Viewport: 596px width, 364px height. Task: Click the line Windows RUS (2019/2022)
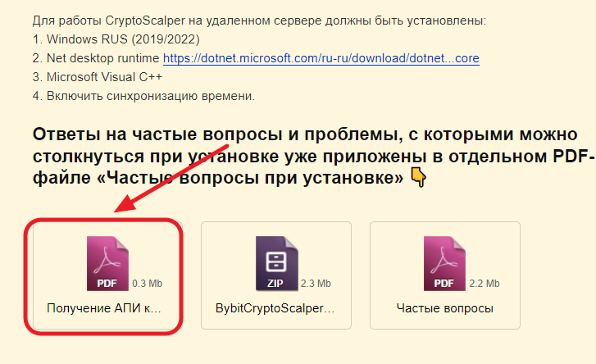pos(116,39)
